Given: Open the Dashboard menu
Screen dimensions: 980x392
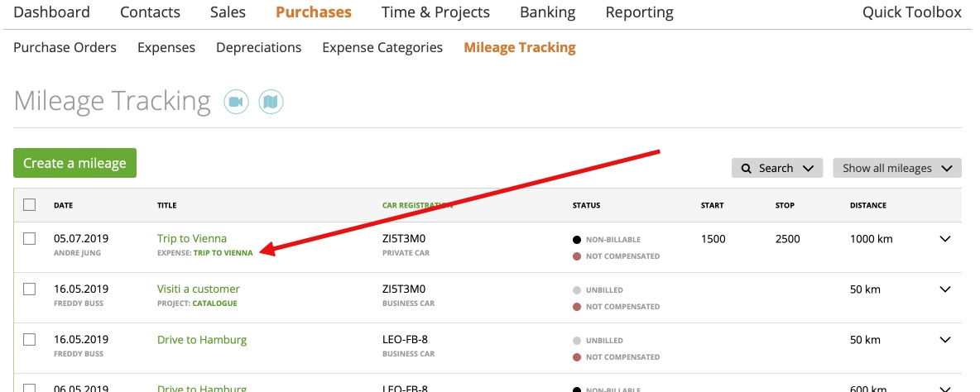Looking at the screenshot, I should 51,12.
